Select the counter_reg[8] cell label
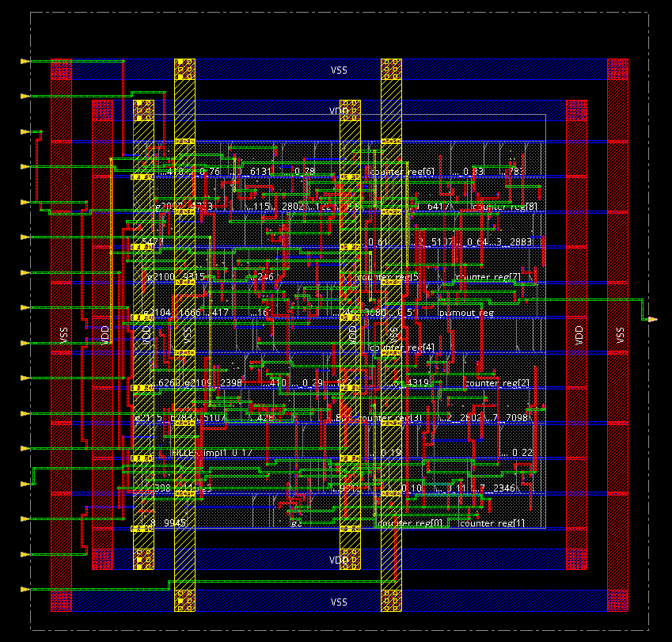 coord(504,207)
